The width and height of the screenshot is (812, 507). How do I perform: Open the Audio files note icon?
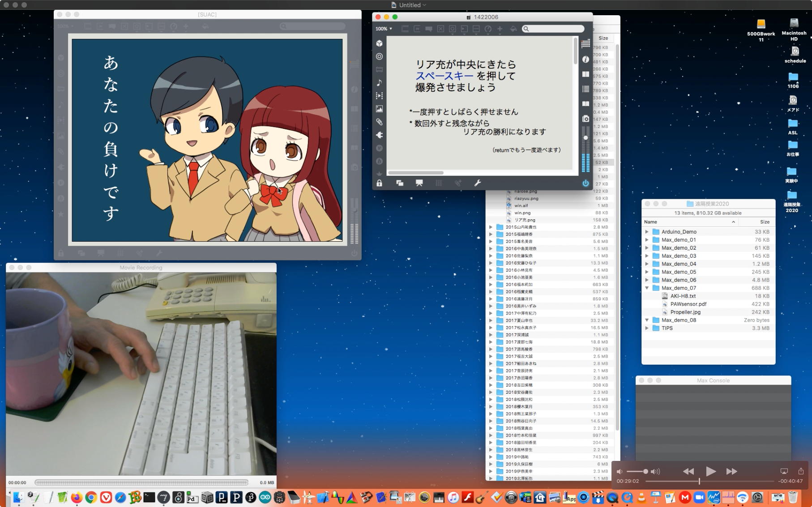(379, 83)
